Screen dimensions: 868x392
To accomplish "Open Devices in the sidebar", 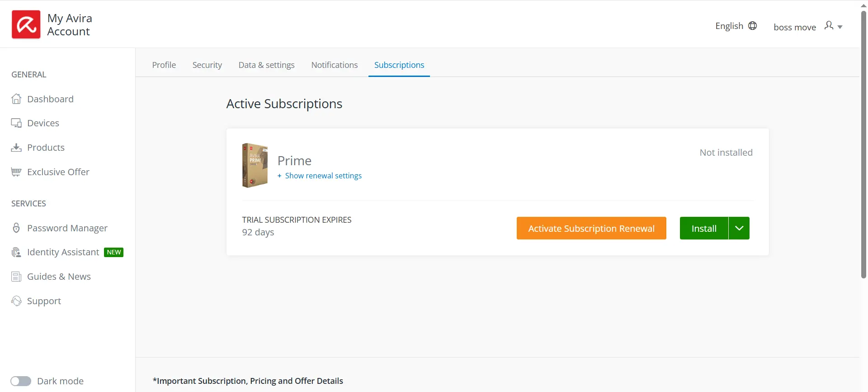I will click(x=43, y=123).
